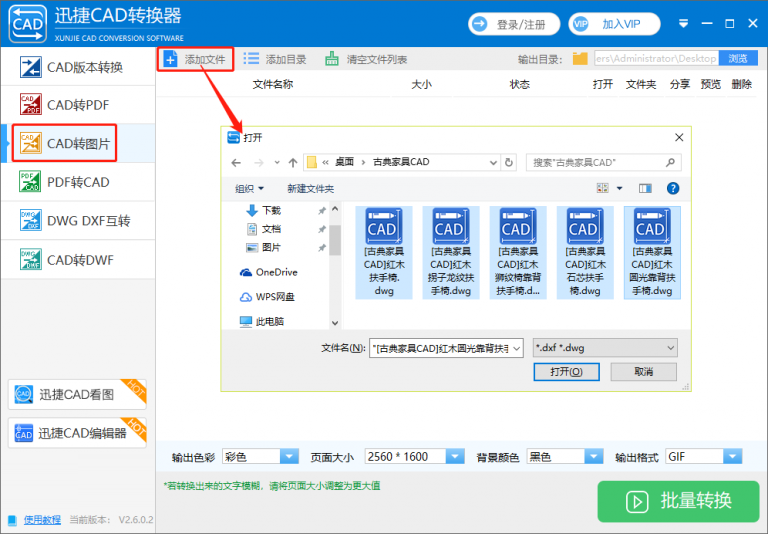Select file 红木石芯扶手椅.dwg
Image resolution: width=768 pixels, height=534 pixels.
585,252
